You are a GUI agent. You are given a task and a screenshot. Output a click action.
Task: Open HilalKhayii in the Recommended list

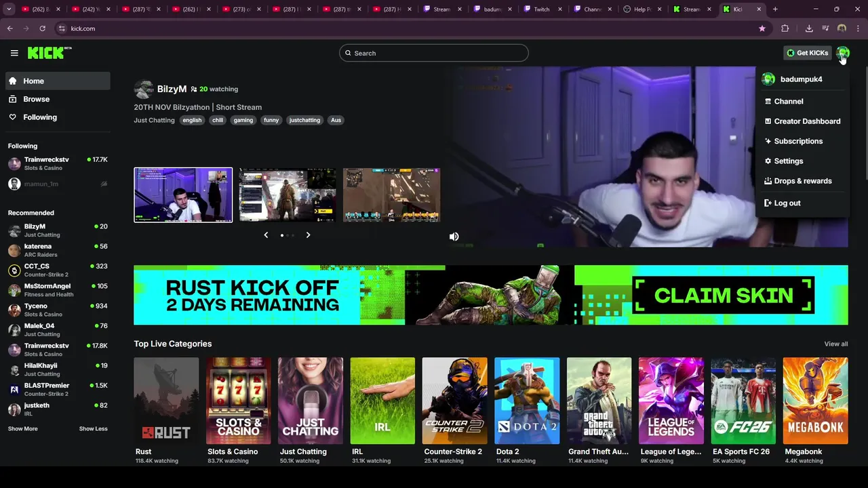[58, 369]
